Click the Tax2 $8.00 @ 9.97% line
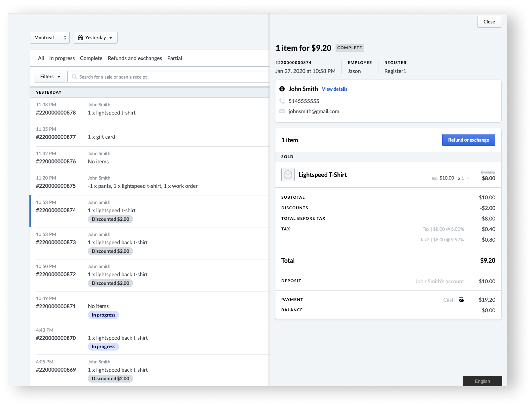 442,240
